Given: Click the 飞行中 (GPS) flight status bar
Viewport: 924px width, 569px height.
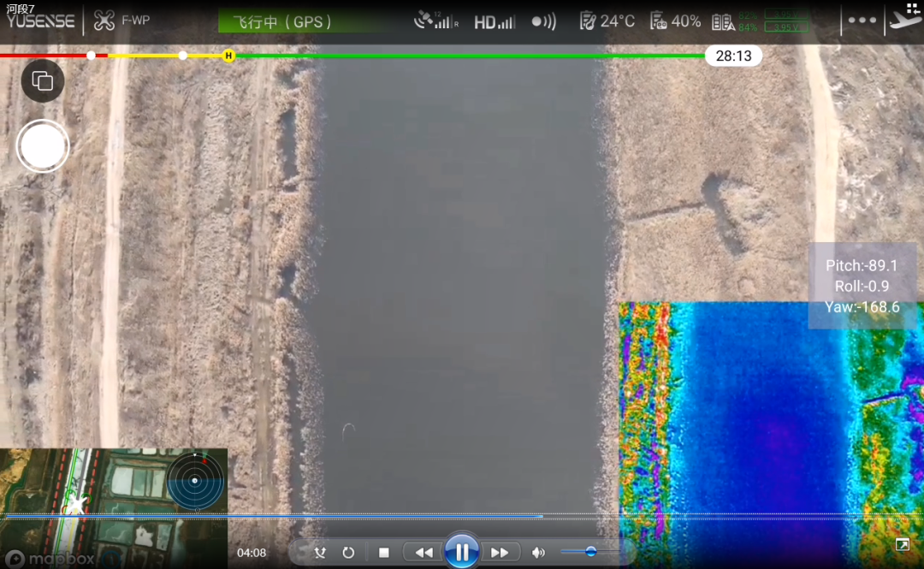Looking at the screenshot, I should click(274, 21).
